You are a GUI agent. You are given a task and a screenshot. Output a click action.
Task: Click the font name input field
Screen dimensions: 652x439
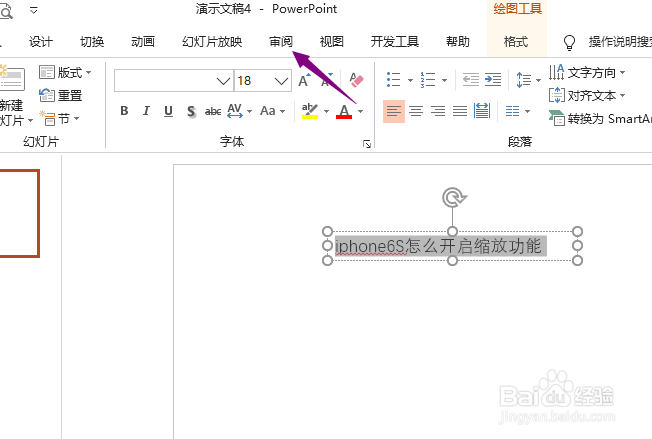click(x=165, y=81)
